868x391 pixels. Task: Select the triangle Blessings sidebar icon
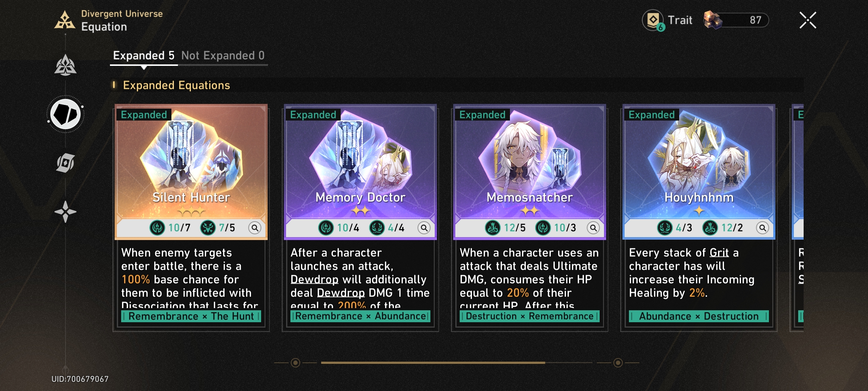tap(65, 66)
